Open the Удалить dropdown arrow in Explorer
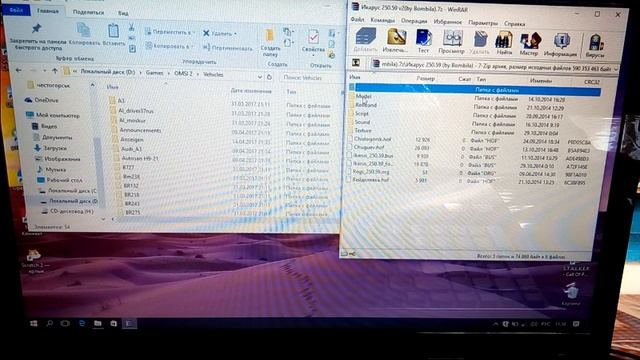Image resolution: width=640 pixels, height=360 pixels. (x=236, y=34)
